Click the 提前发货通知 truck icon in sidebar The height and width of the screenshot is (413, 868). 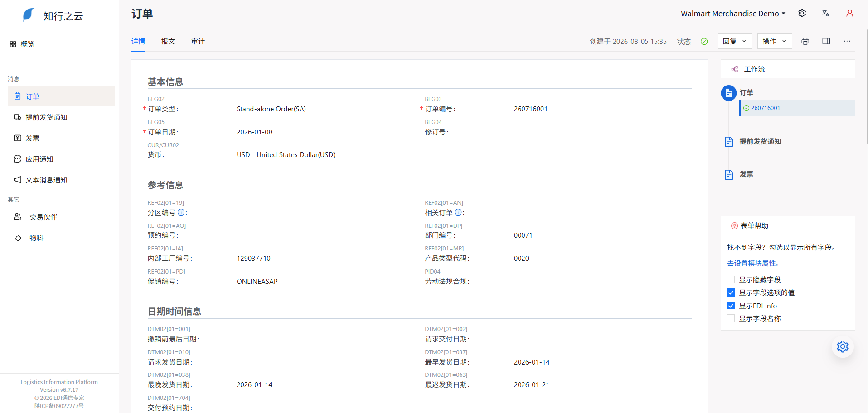pos(18,117)
